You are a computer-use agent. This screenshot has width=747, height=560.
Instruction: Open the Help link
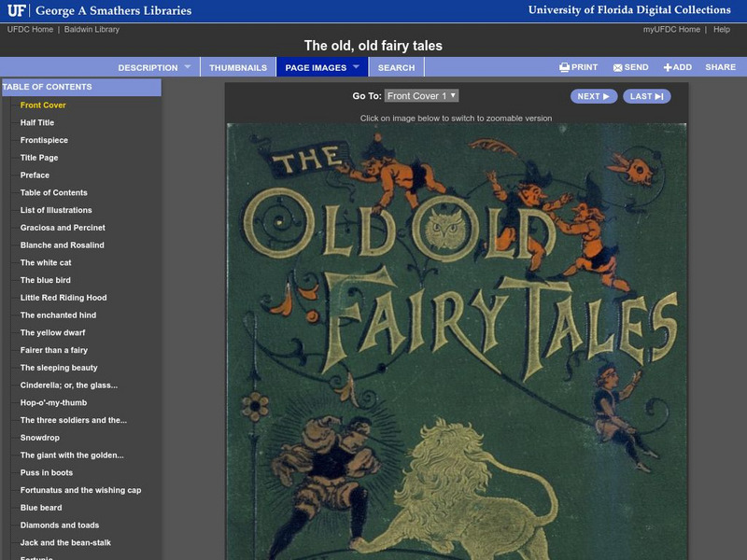721,29
